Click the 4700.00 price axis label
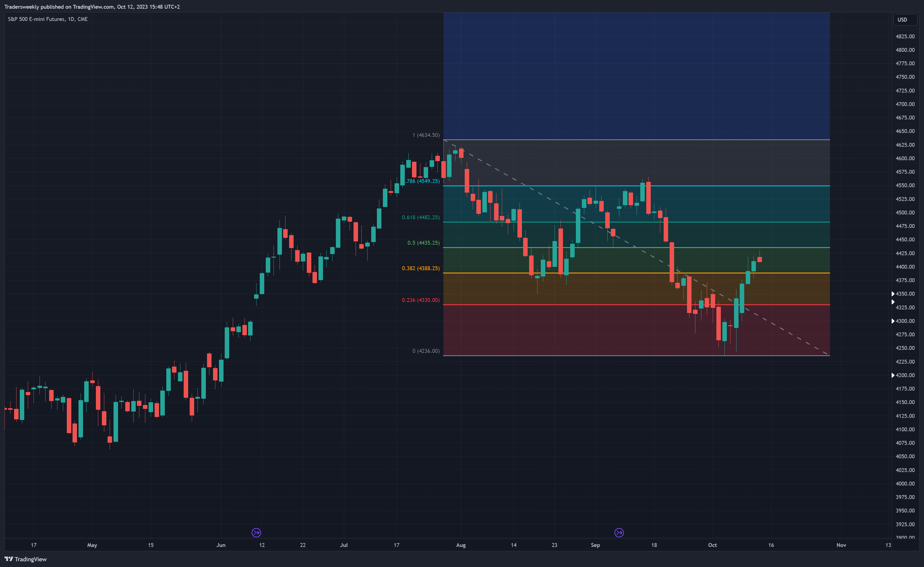924x567 pixels. point(905,104)
